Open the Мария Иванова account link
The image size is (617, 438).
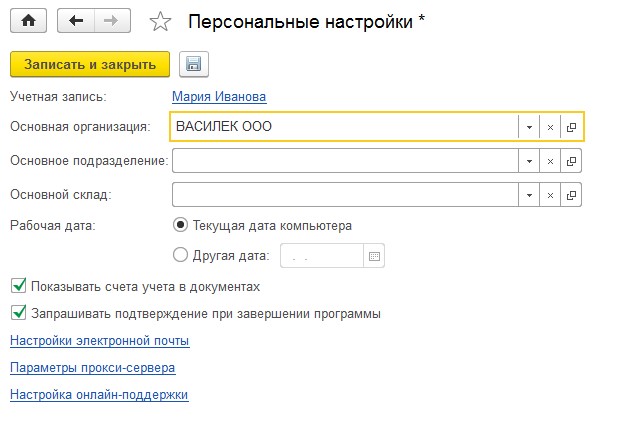[x=219, y=96]
